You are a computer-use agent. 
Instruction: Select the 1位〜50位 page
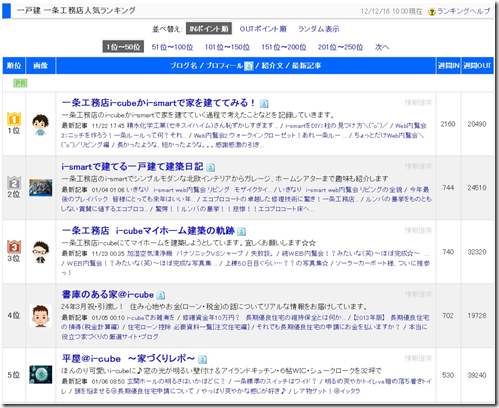[123, 47]
